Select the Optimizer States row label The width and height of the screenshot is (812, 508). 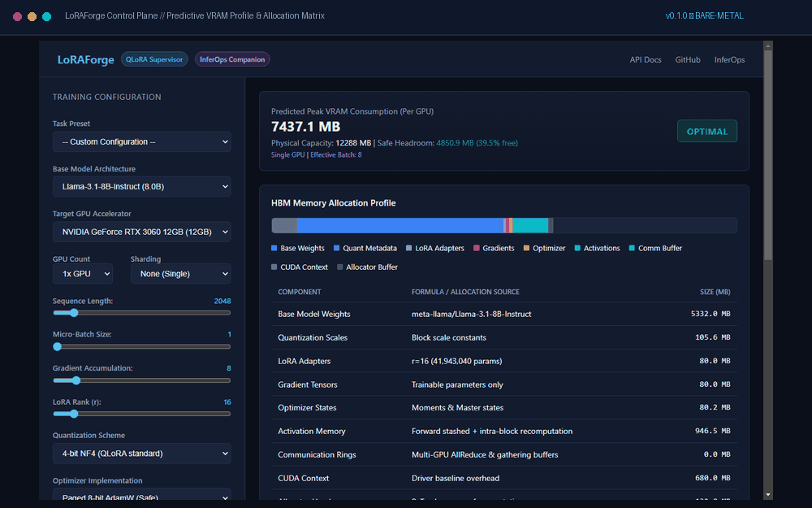(x=307, y=407)
